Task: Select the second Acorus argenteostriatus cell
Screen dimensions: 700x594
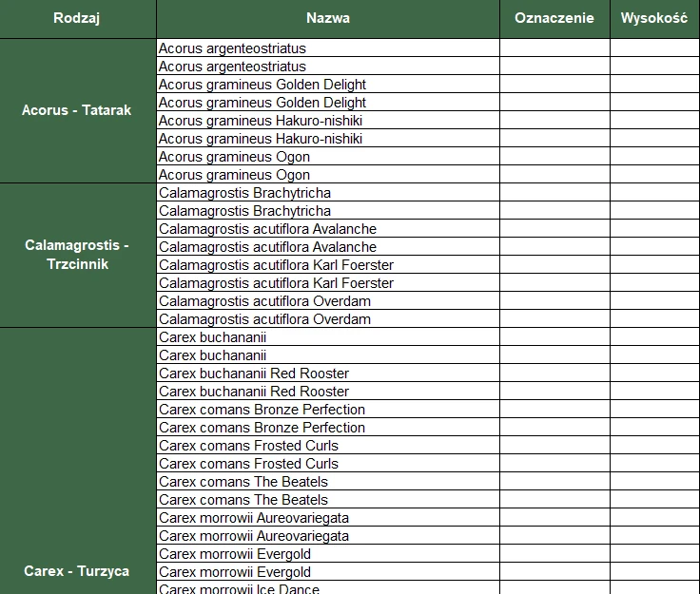Action: pos(328,66)
